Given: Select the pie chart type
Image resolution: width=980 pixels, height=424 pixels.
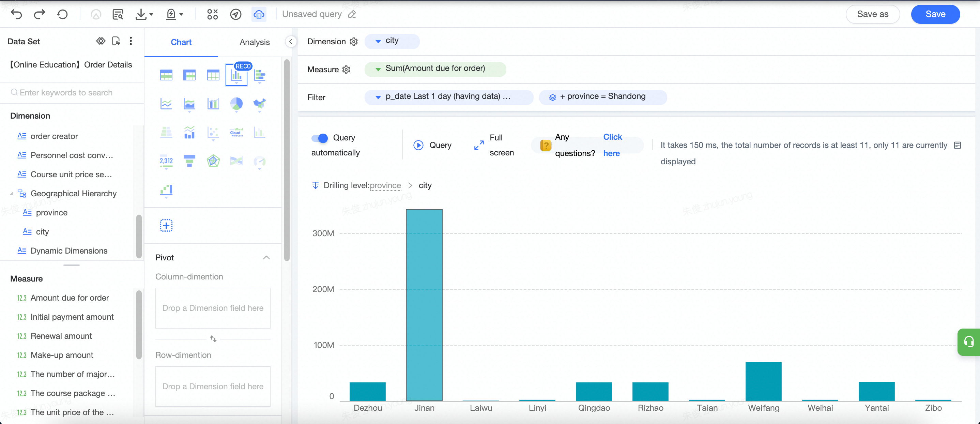Looking at the screenshot, I should 236,104.
